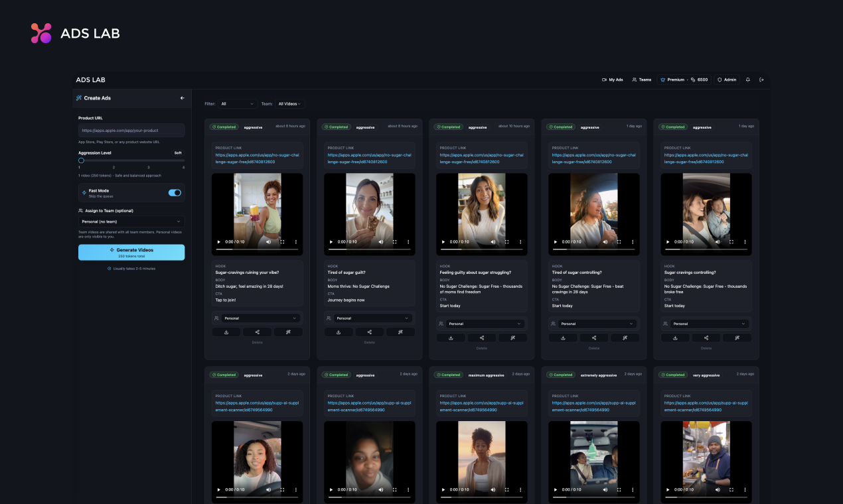
Task: Delete the first completed video
Action: 257,342
